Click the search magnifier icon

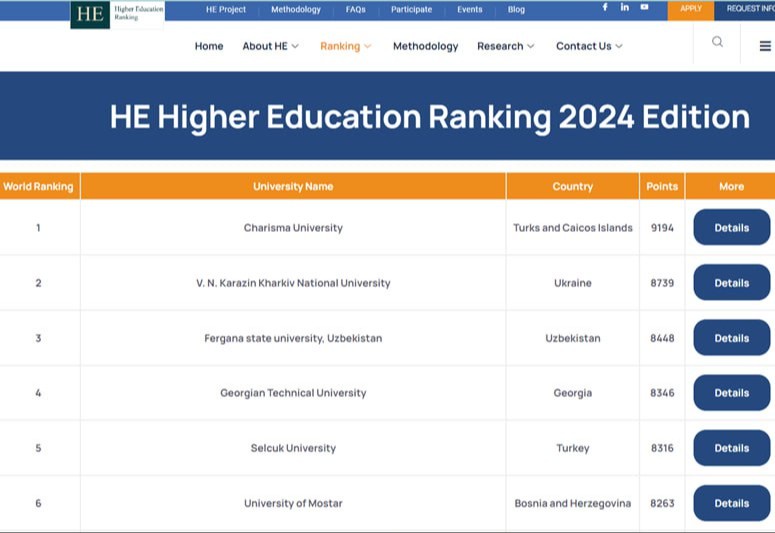717,42
